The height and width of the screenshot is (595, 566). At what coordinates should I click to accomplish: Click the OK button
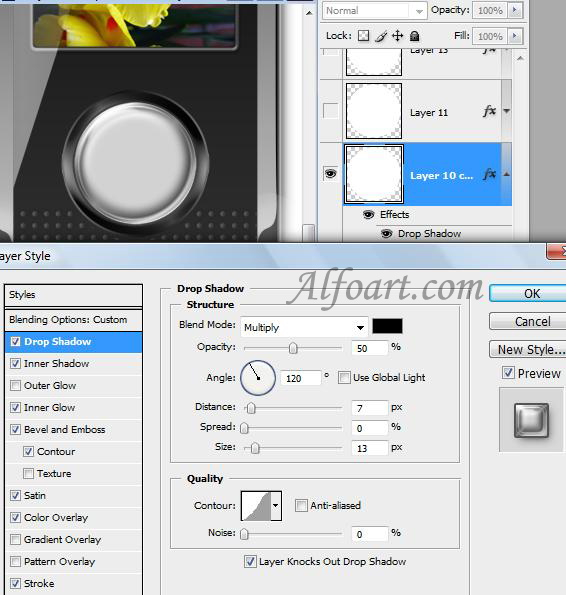(x=528, y=293)
